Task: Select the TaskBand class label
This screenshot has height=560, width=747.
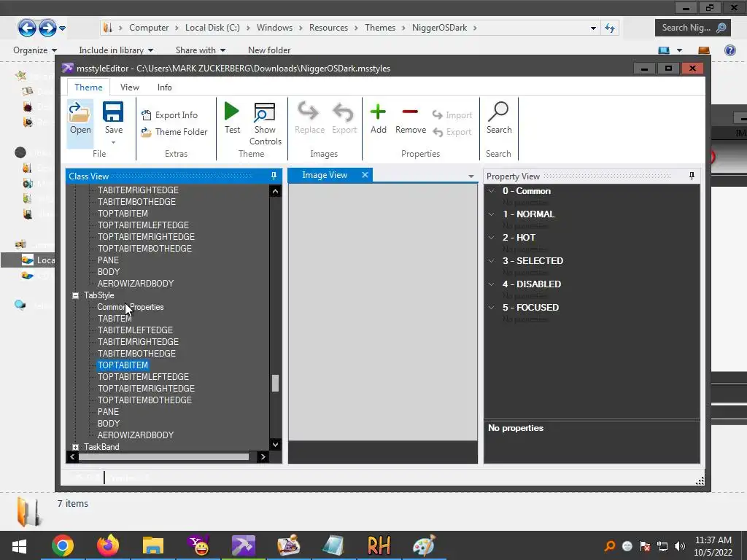Action: click(x=101, y=447)
